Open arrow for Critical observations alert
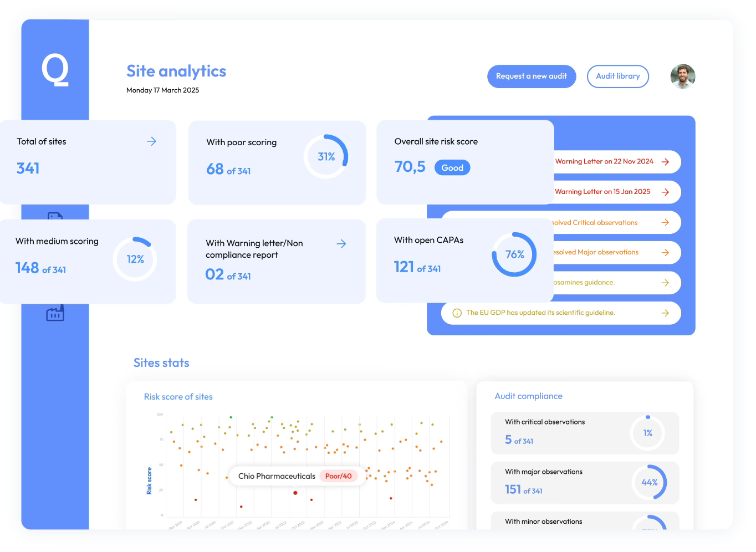 [x=665, y=222]
